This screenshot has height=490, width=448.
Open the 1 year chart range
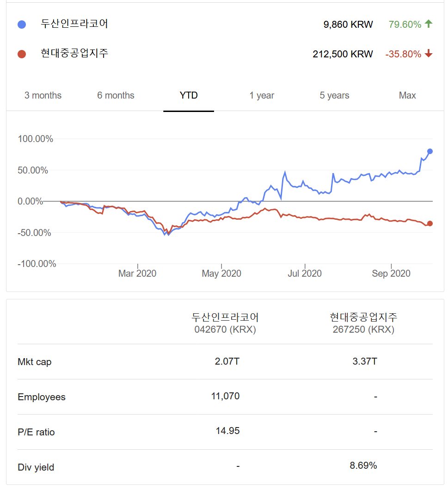[x=262, y=95]
